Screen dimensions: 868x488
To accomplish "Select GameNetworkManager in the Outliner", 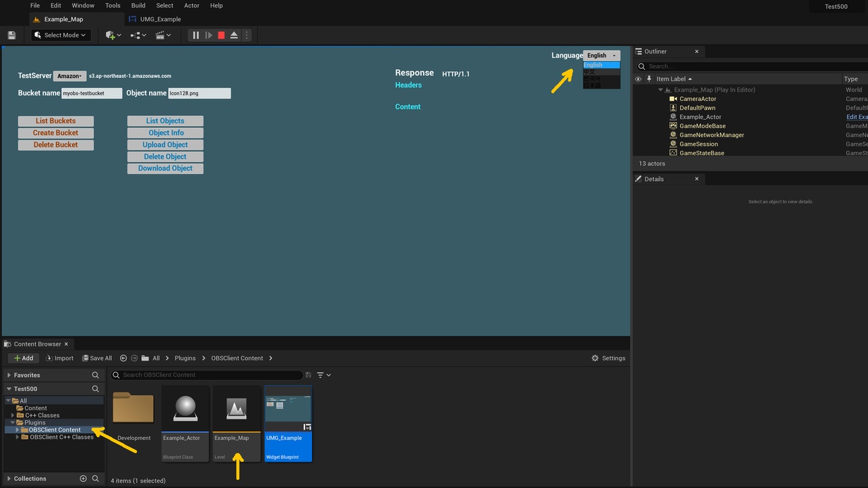I will click(711, 135).
